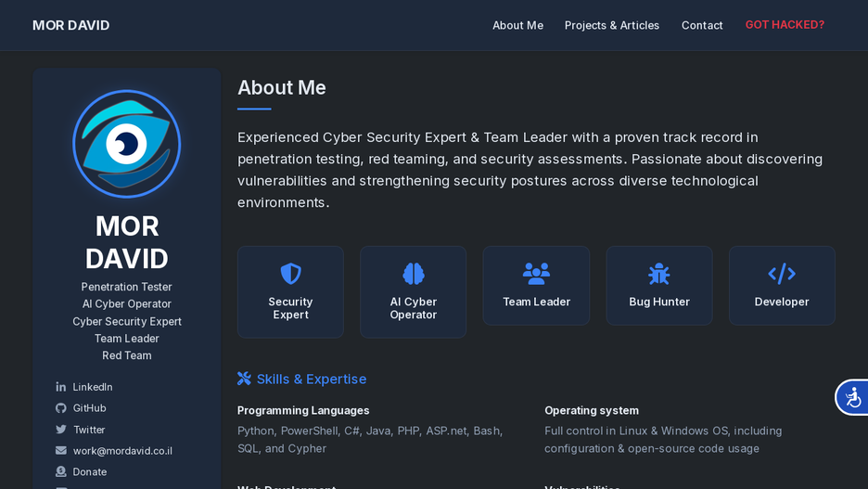868x489 pixels.
Task: Click the Programming Languages subheading
Action: [x=303, y=410]
